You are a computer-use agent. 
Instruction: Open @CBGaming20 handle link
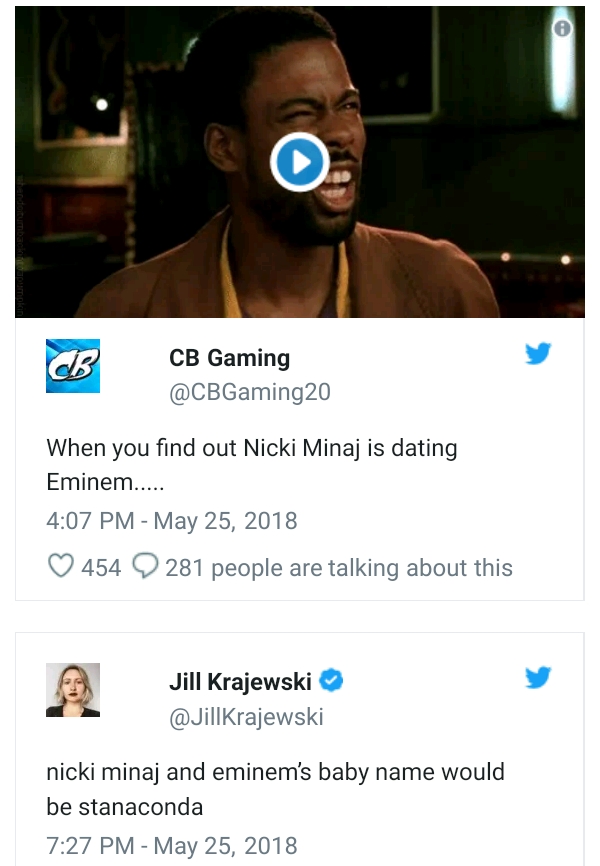coord(250,392)
